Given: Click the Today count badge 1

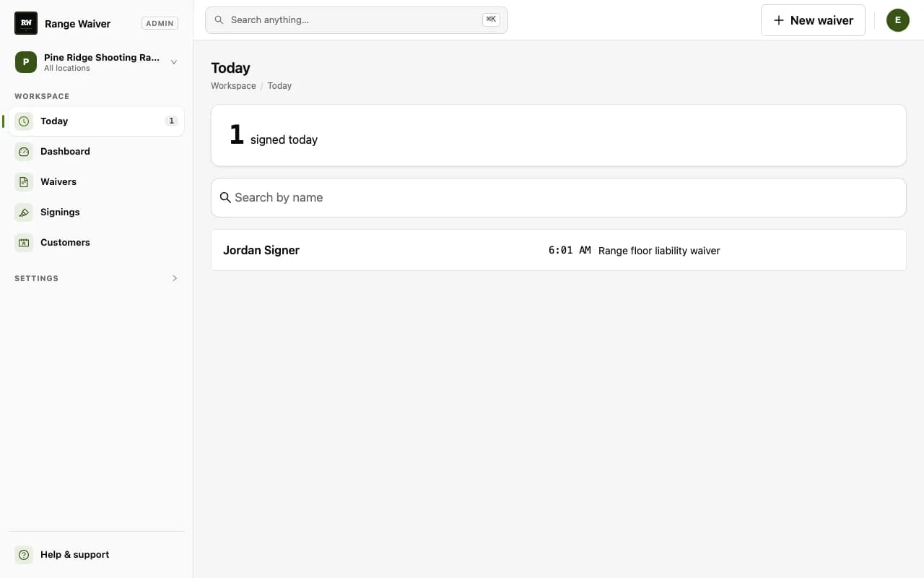Looking at the screenshot, I should (x=171, y=121).
